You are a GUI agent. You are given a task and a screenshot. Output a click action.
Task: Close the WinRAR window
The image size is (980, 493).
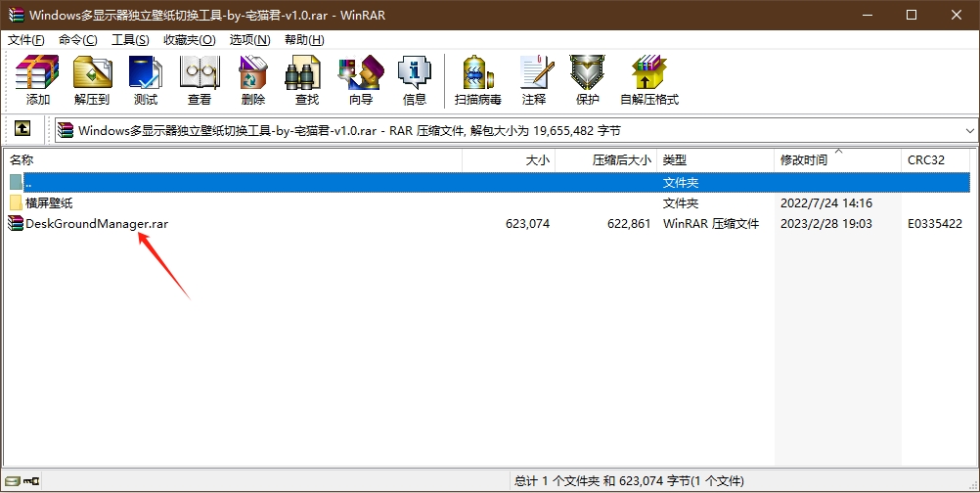point(957,15)
